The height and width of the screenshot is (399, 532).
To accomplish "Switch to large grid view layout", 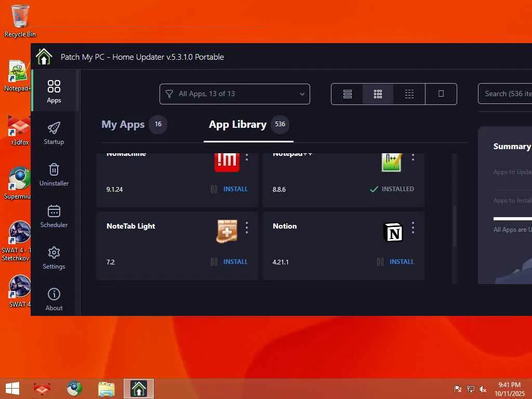I will point(378,94).
